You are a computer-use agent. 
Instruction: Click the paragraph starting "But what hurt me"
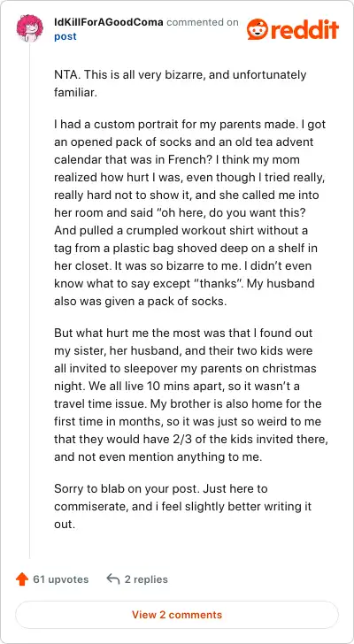coord(191,395)
